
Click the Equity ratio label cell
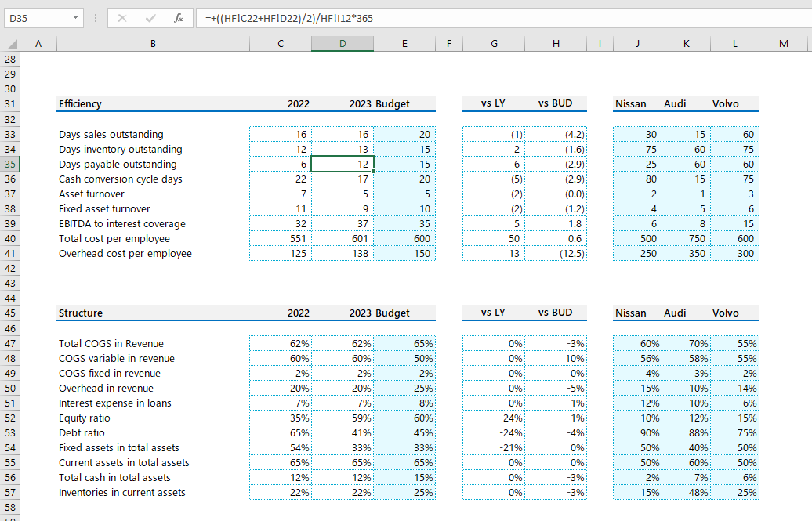153,418
